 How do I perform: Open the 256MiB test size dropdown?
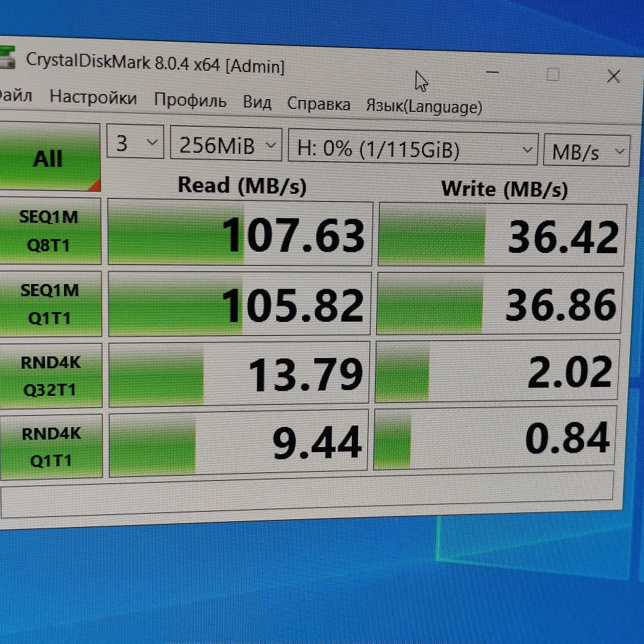226,145
